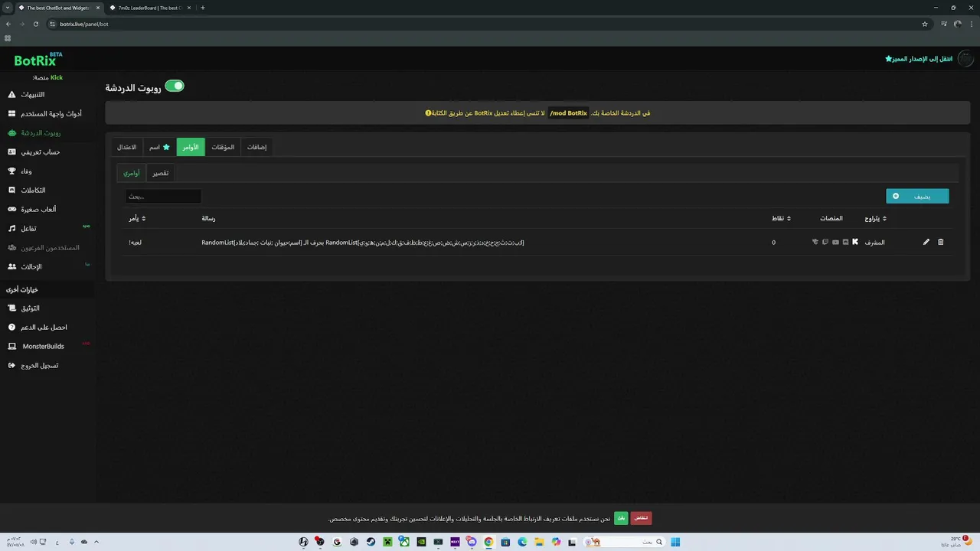This screenshot has height=551, width=980.
Task: Bookmark this page with the star icon
Action: click(x=925, y=24)
